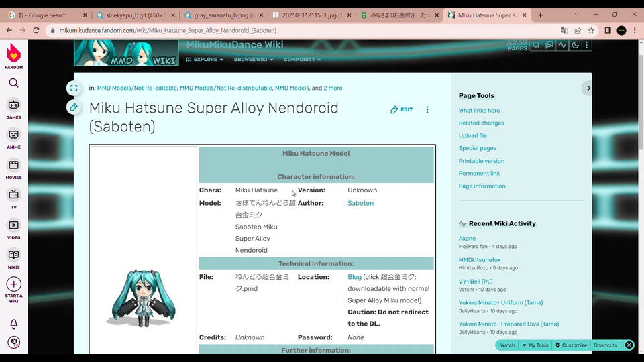Open the tab search chevron
Viewport: 644px width, 362px height.
pyautogui.click(x=577, y=15)
